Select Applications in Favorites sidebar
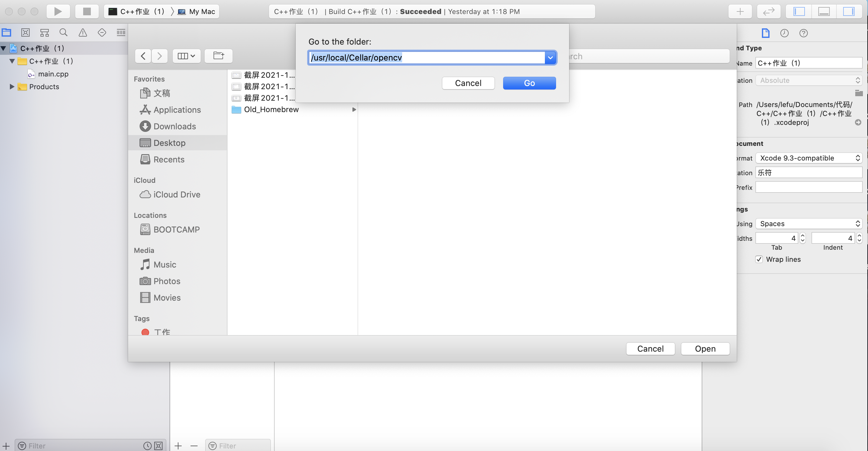 [177, 110]
